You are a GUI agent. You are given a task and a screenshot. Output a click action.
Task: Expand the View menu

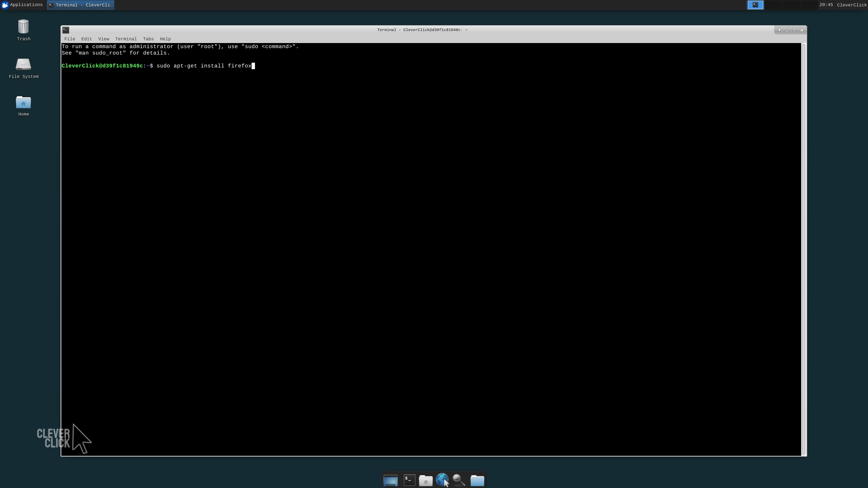point(103,39)
